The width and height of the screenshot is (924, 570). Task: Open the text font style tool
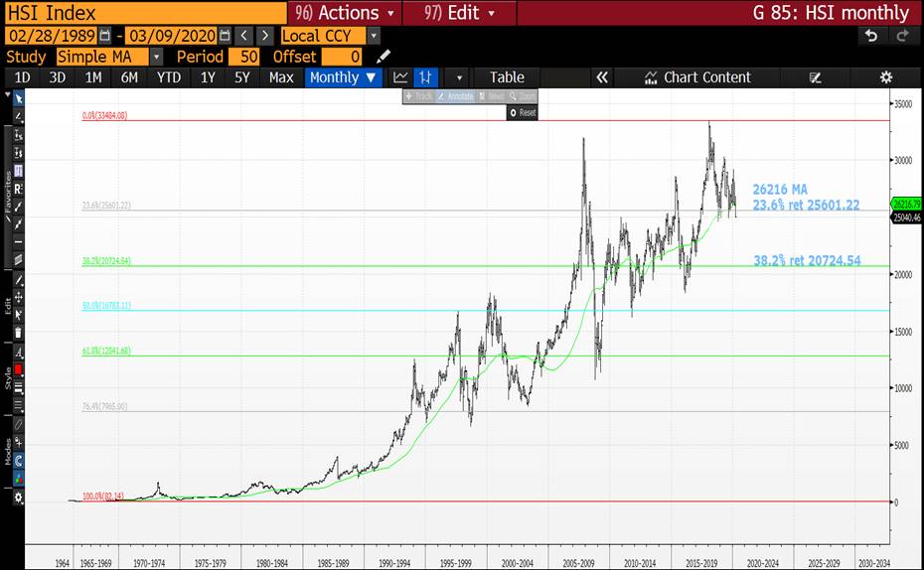tap(18, 353)
